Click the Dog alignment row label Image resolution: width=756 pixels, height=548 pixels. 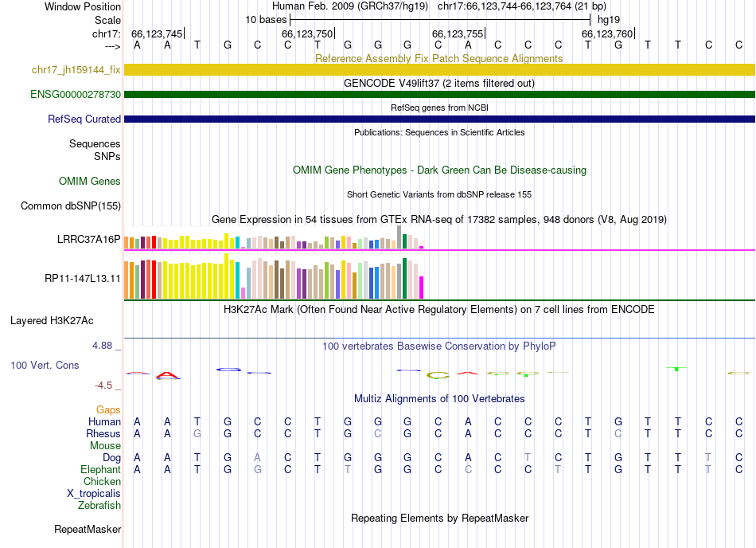[112, 457]
